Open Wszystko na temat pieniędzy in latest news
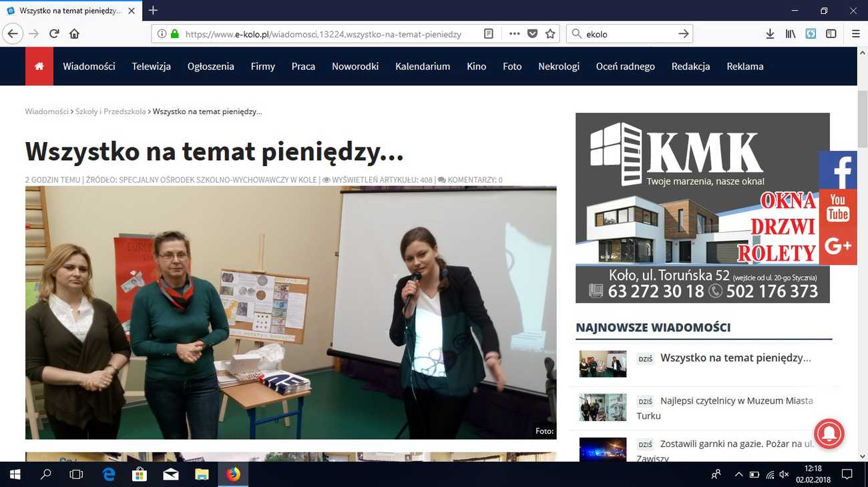The width and height of the screenshot is (868, 487). (736, 358)
